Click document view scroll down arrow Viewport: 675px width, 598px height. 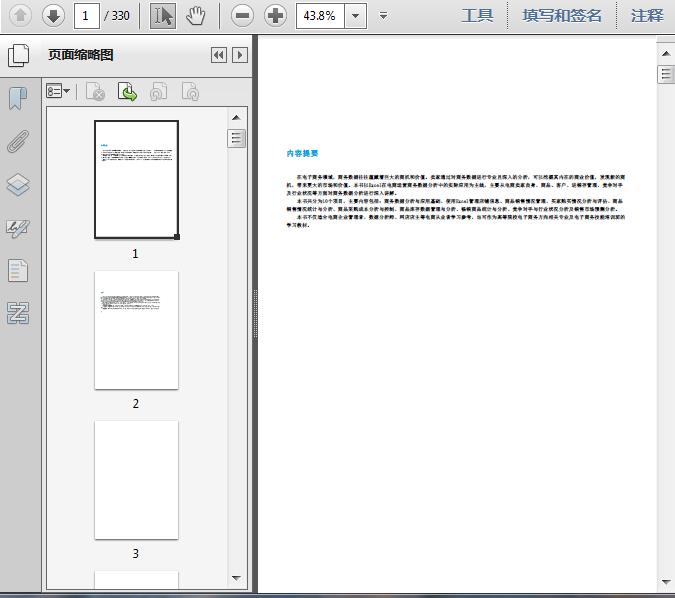coord(666,582)
